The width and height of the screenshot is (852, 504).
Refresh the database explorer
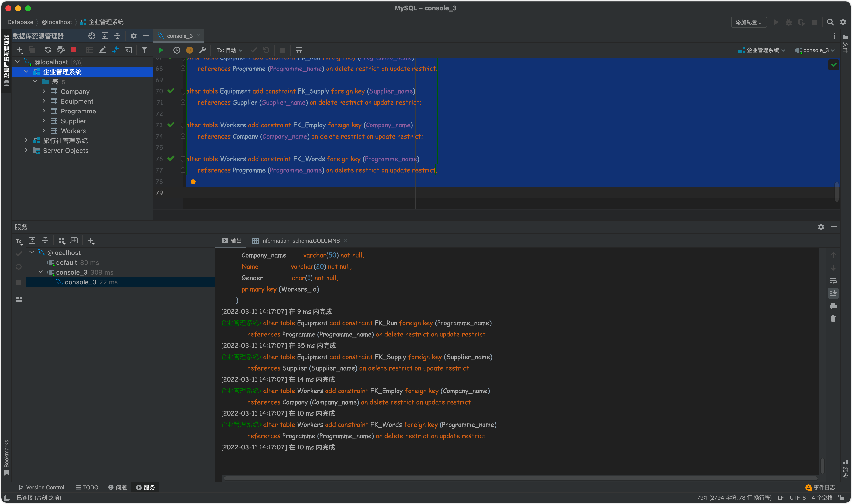48,50
